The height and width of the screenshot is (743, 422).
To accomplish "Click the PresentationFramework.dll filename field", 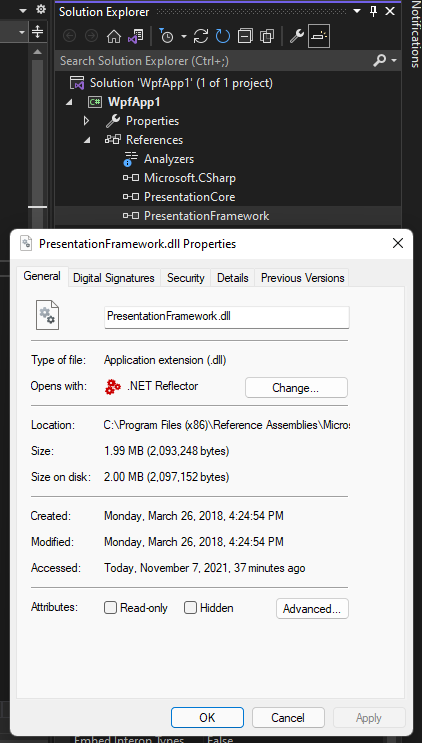I will 227,317.
